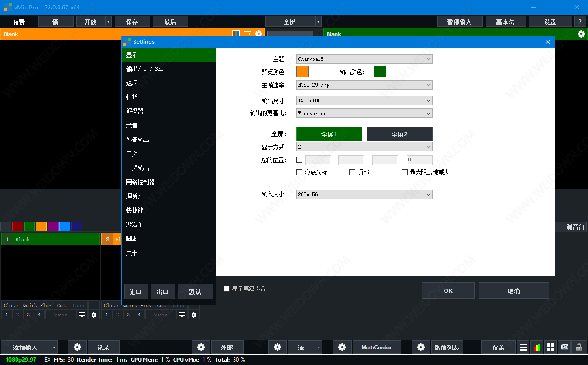Enable the 隐藏光标 checkbox

[299, 173]
